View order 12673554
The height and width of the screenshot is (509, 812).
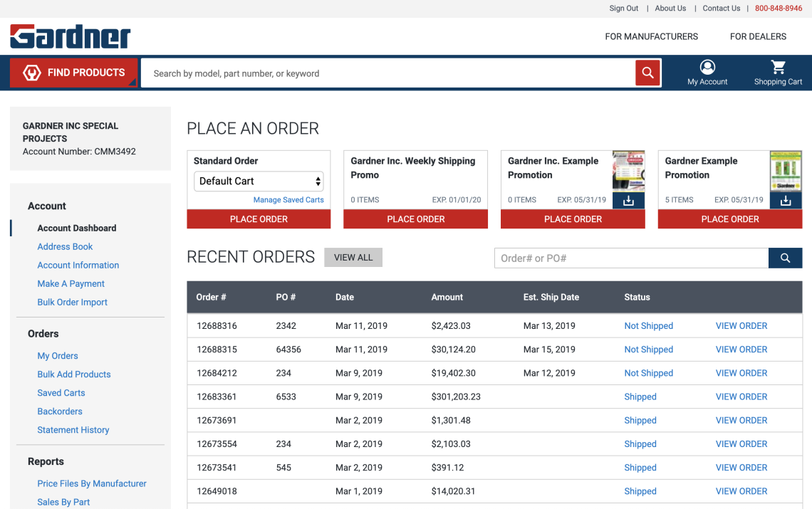tap(741, 444)
